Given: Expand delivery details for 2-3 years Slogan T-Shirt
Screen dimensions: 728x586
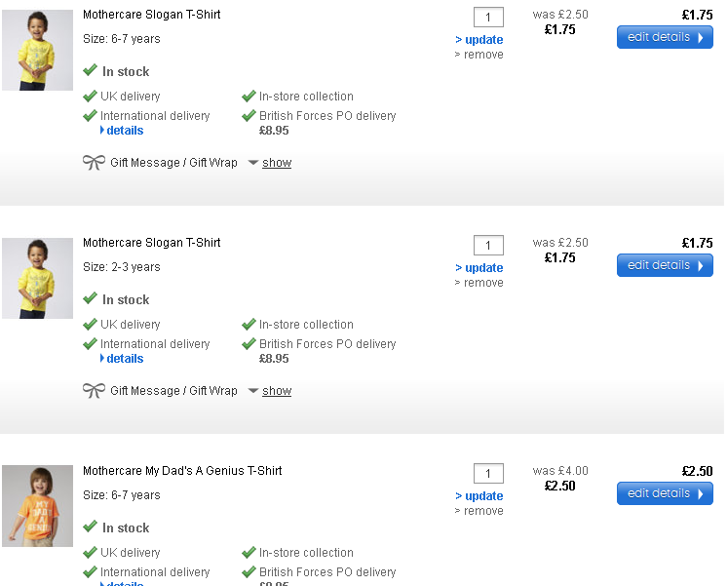Looking at the screenshot, I should point(124,359).
